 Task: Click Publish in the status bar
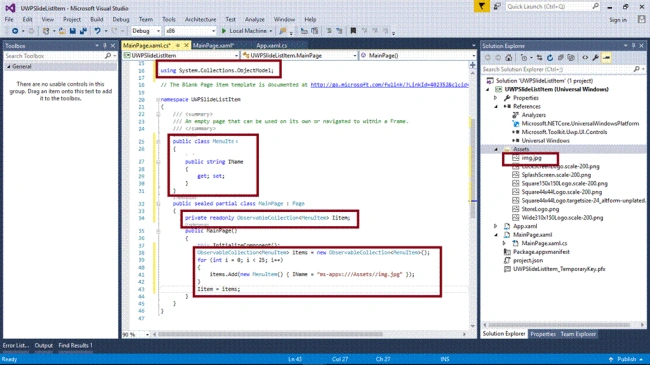click(x=626, y=359)
